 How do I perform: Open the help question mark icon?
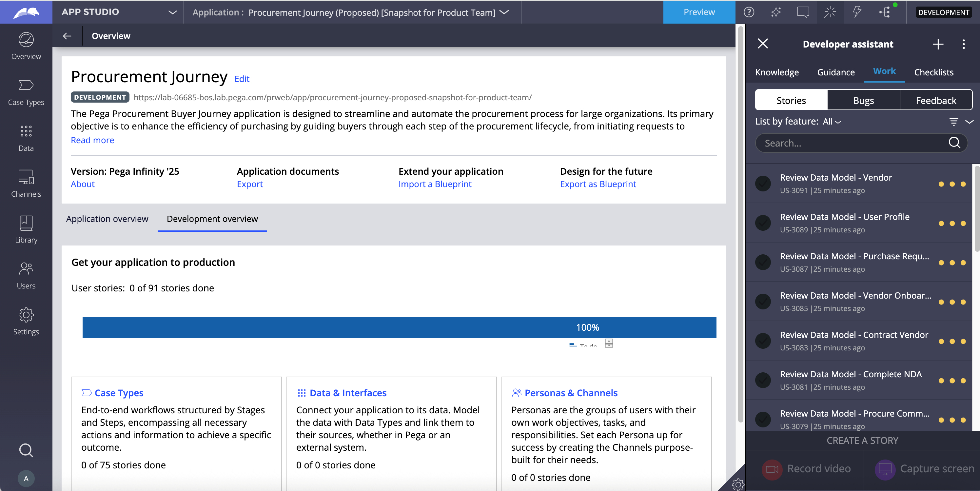point(748,12)
